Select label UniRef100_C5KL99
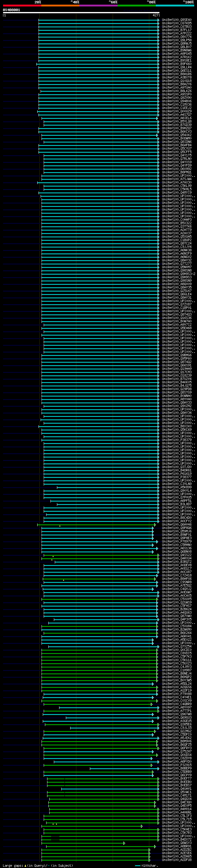Screen dimensions: 197x868 177,186
